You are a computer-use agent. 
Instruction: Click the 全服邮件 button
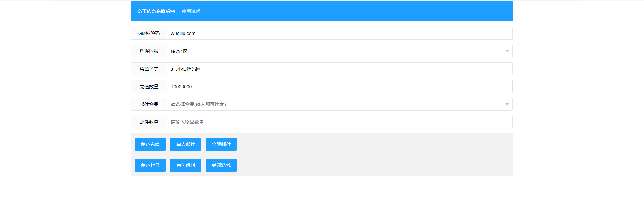point(221,144)
